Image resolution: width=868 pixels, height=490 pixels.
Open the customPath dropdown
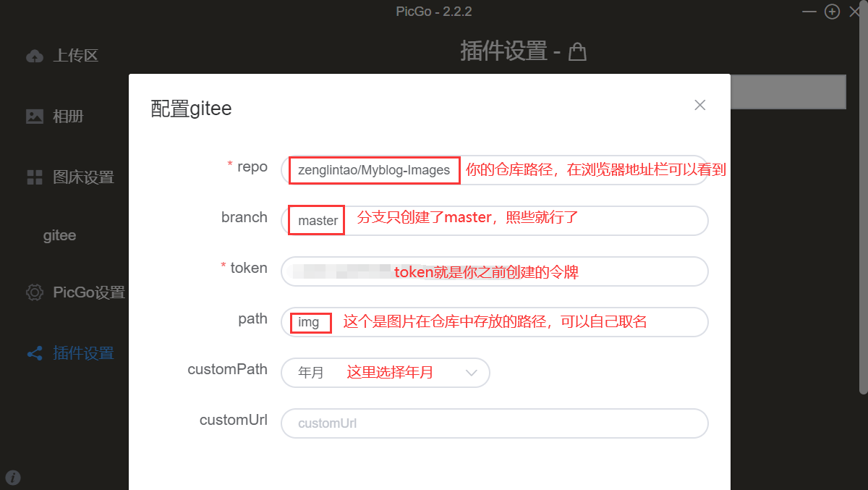click(x=386, y=373)
